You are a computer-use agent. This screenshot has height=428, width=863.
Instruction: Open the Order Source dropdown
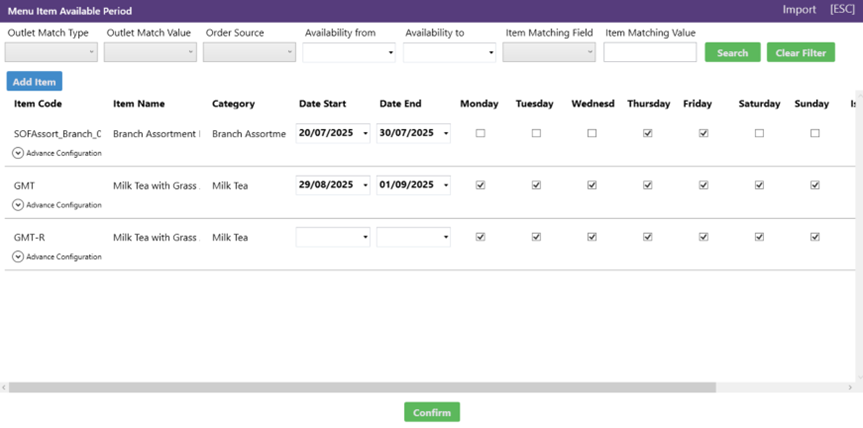point(249,52)
